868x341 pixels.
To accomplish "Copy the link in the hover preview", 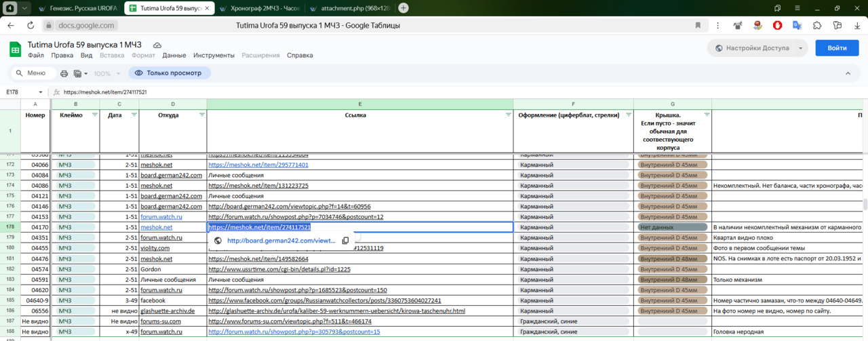I will tap(345, 241).
